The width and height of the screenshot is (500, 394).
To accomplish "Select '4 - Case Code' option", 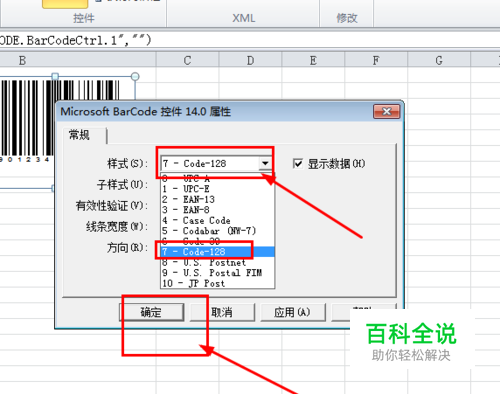I will [217, 220].
